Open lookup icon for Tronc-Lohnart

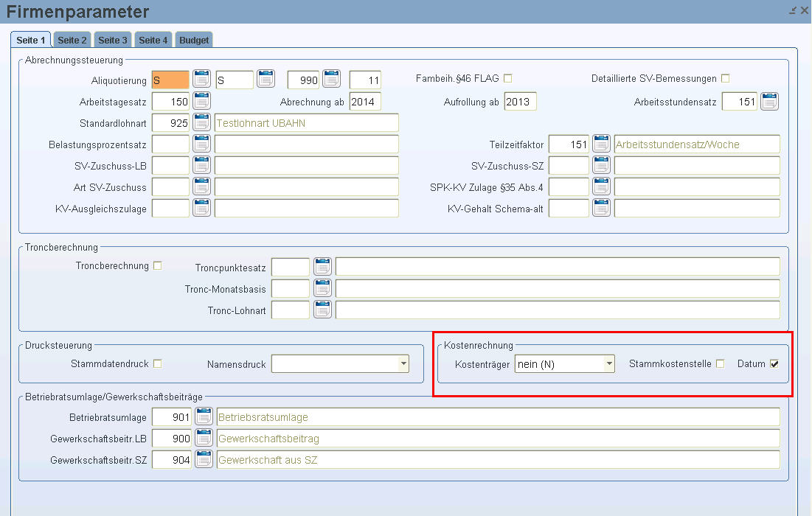322,310
